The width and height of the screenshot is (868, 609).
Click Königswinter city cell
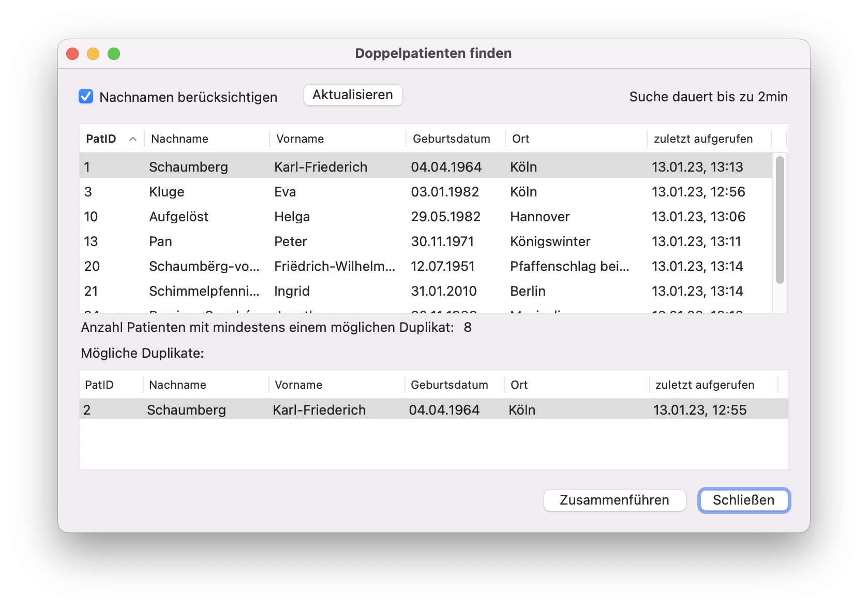pyautogui.click(x=550, y=241)
